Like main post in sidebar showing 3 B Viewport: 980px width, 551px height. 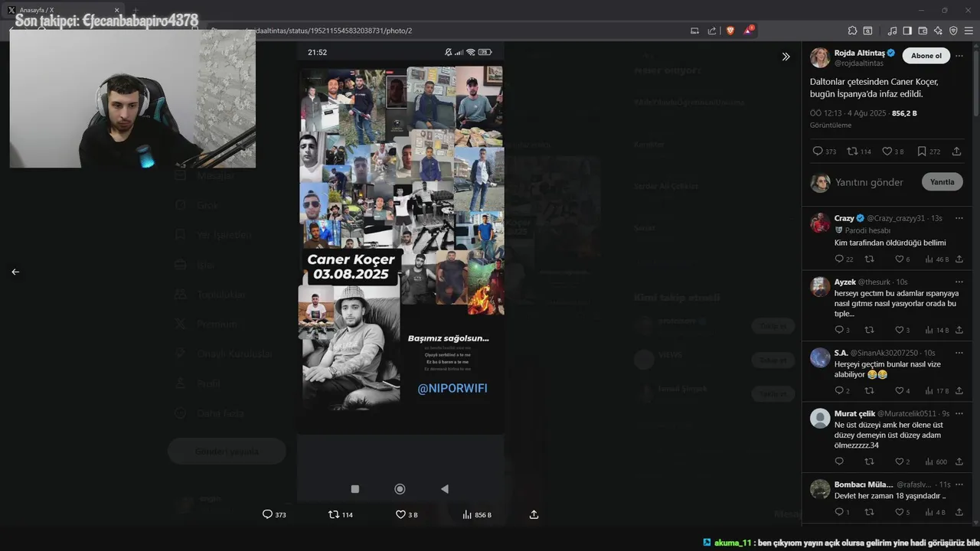pyautogui.click(x=893, y=152)
